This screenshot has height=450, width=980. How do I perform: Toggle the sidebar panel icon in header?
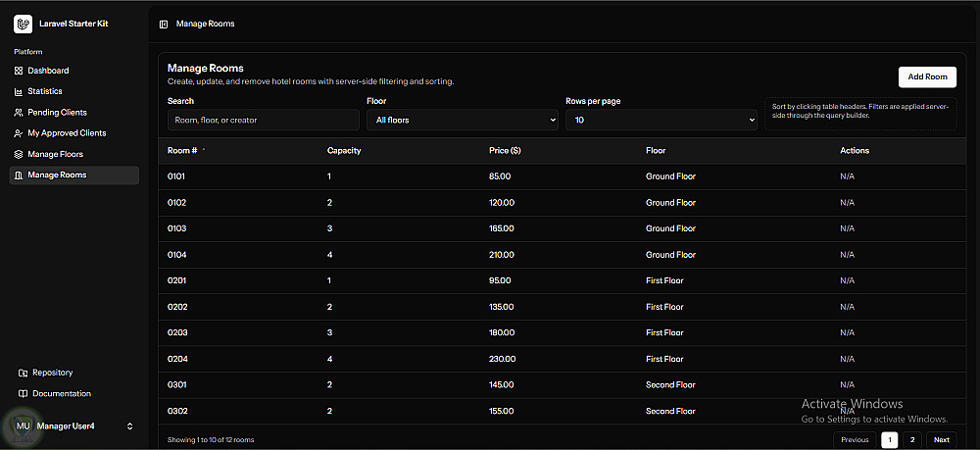click(x=164, y=24)
